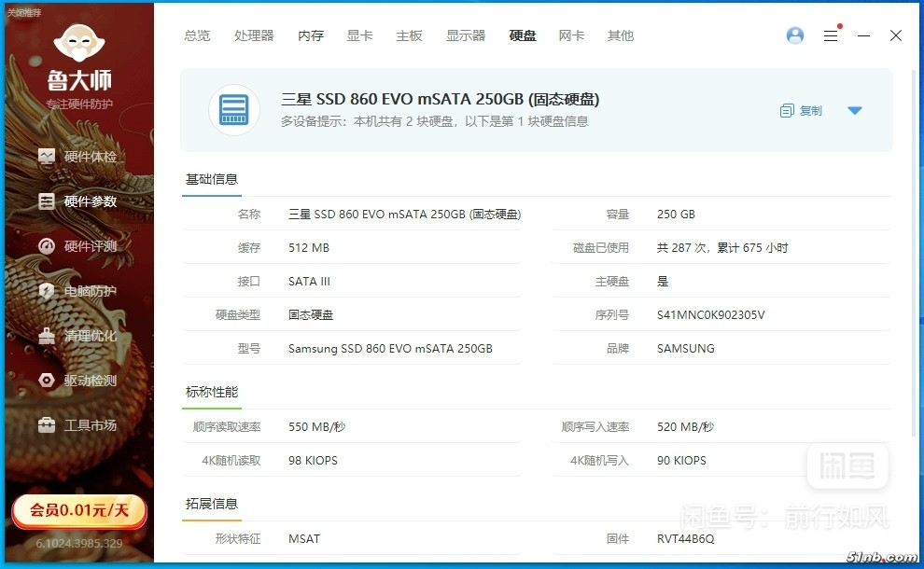924x569 pixels.
Task: Select the 总览 overview tab
Action: pos(197,35)
